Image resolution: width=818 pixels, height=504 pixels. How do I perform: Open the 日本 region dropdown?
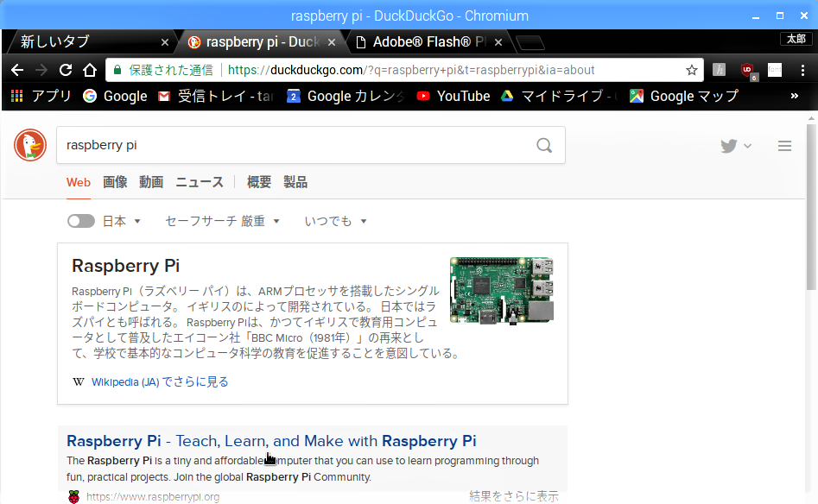pos(122,221)
